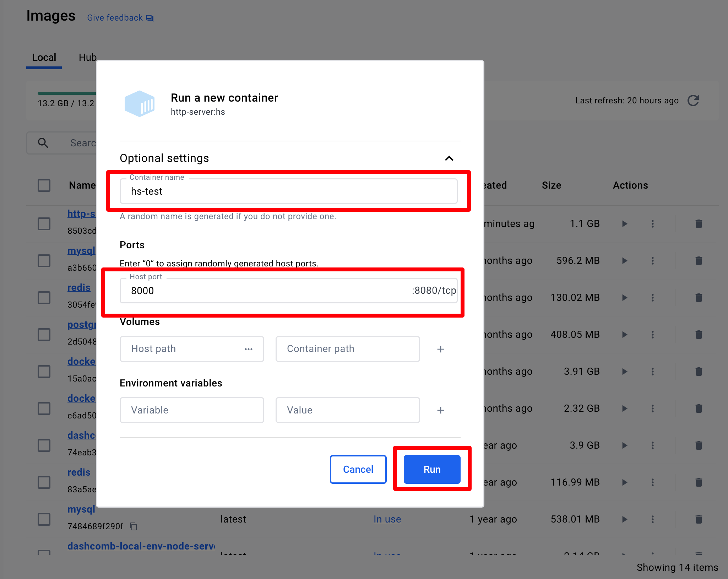The image size is (728, 579).
Task: Add another volume with plus icon
Action: [x=441, y=349]
